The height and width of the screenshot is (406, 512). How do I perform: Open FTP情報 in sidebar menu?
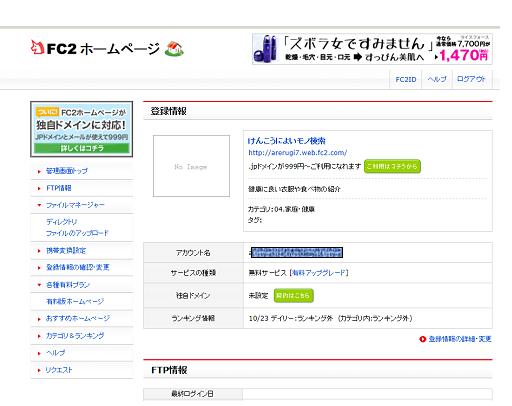(x=59, y=188)
